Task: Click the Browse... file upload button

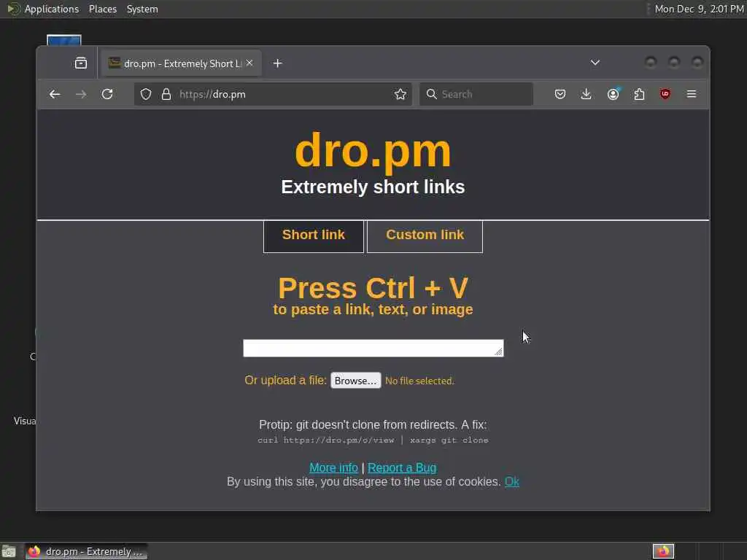Action: click(356, 381)
